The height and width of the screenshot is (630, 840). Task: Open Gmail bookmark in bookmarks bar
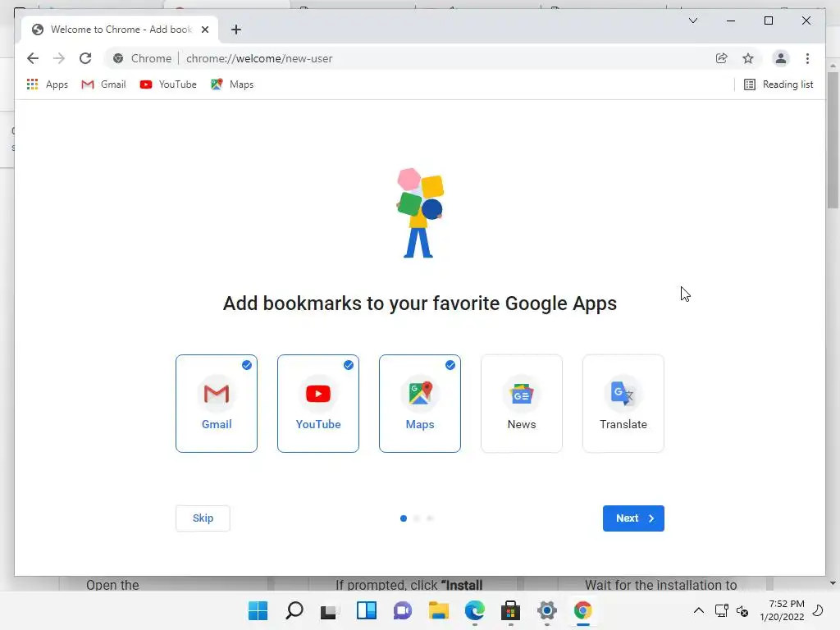[x=103, y=84]
